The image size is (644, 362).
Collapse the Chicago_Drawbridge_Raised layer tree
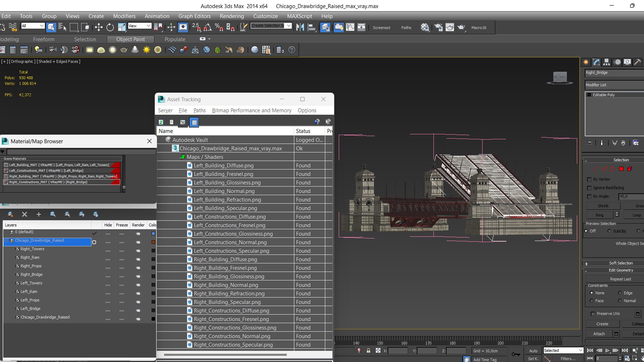(6, 241)
